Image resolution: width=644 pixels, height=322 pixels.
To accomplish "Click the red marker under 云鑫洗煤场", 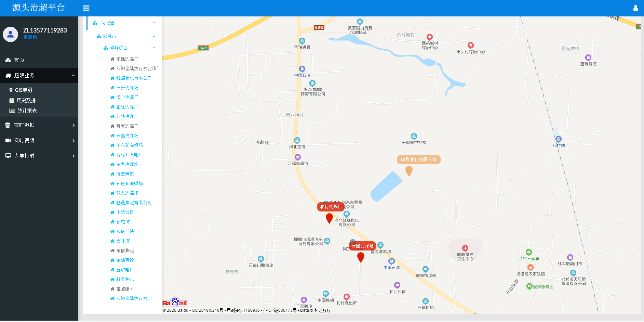I will click(x=361, y=257).
